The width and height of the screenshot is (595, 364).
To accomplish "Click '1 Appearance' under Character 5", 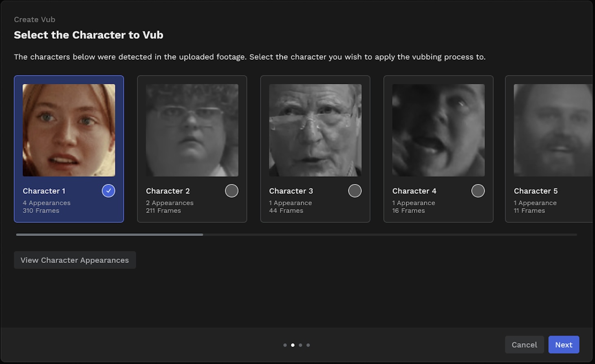I will point(535,203).
